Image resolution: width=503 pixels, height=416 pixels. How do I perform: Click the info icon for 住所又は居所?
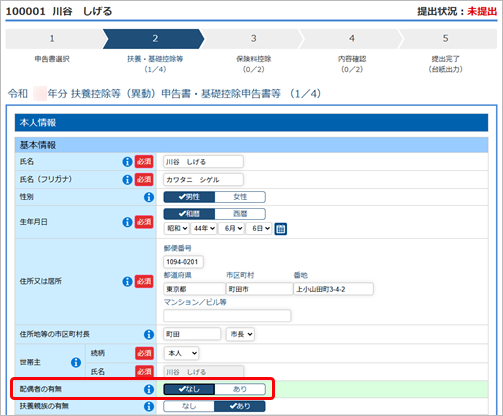(127, 281)
